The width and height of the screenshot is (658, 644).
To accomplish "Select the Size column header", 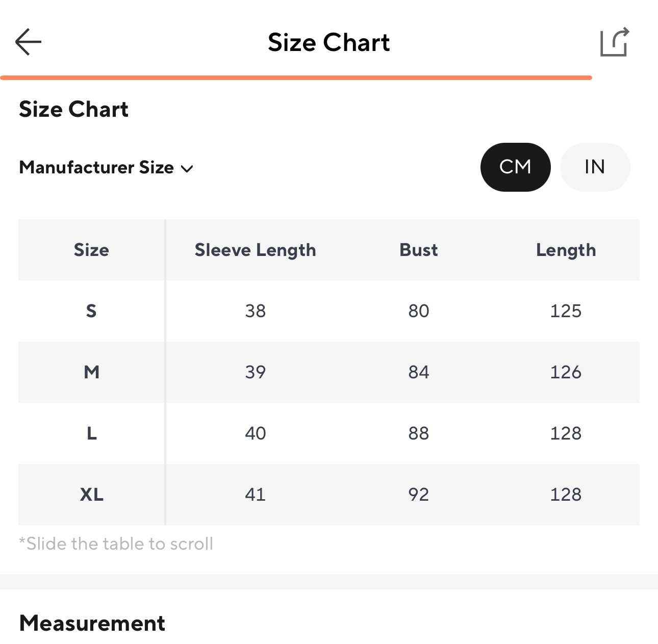I will (x=91, y=250).
